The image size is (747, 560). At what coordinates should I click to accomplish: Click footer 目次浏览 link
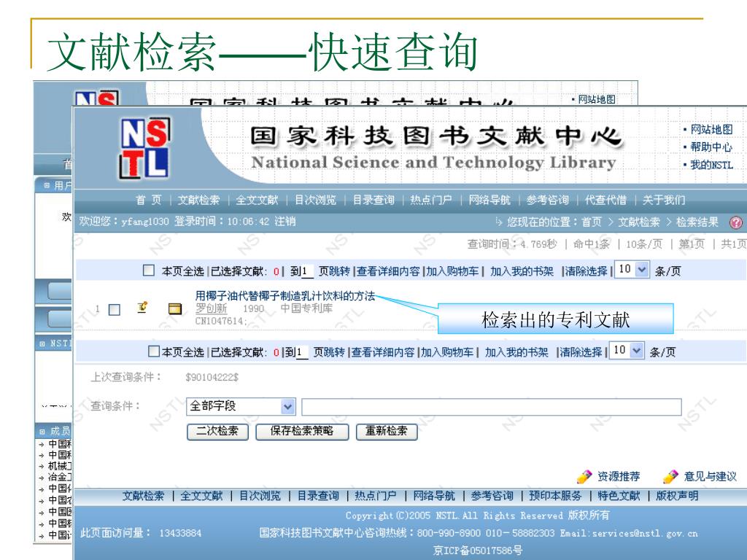[260, 496]
